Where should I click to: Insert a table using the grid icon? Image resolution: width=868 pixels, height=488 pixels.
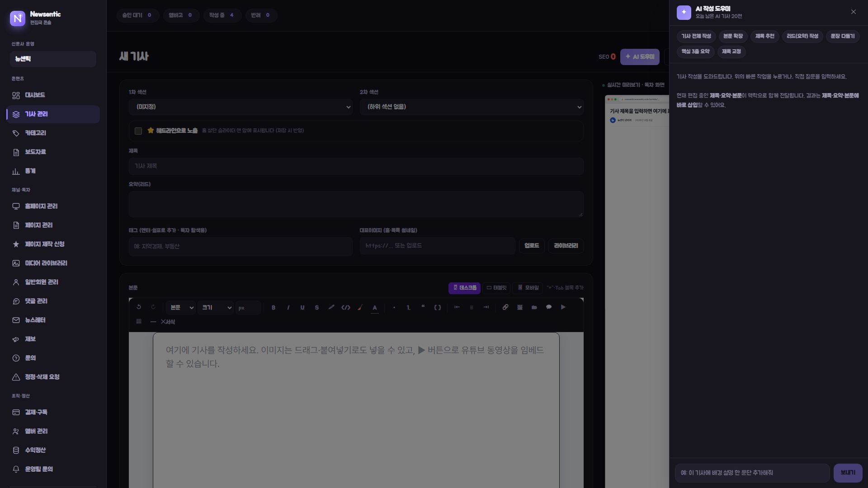click(139, 322)
